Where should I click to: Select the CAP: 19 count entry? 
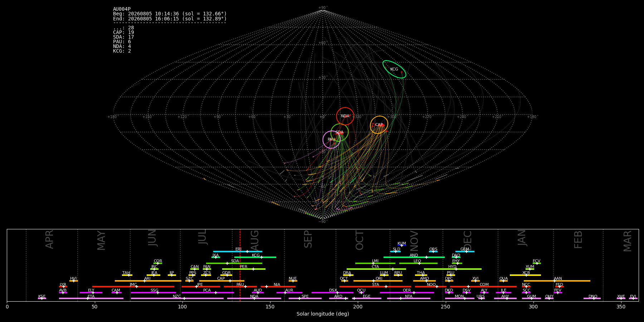pos(123,33)
